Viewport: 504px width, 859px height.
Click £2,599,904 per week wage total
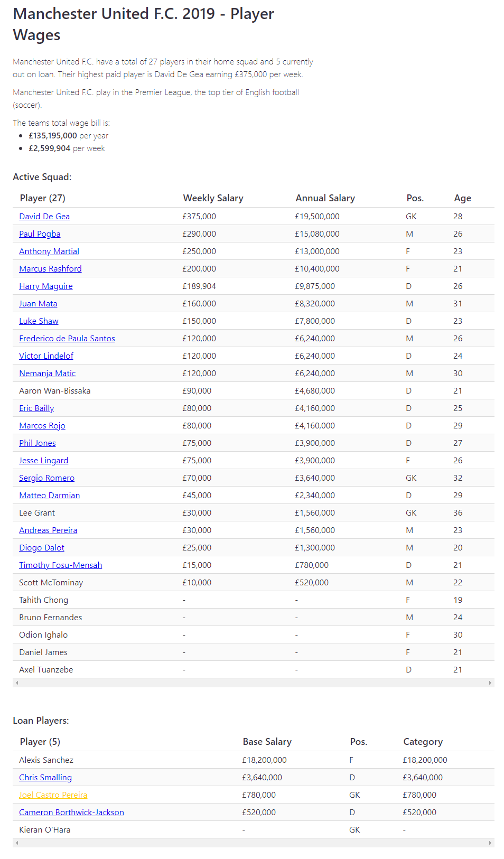[x=49, y=148]
